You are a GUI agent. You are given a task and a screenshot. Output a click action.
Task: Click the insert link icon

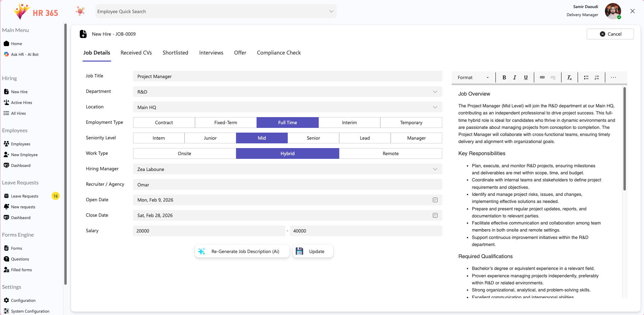coord(542,77)
